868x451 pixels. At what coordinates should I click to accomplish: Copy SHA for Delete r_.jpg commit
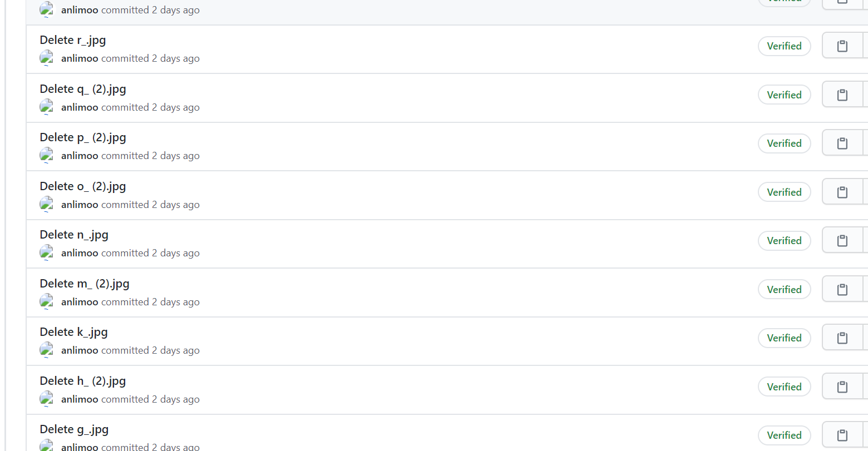point(842,46)
